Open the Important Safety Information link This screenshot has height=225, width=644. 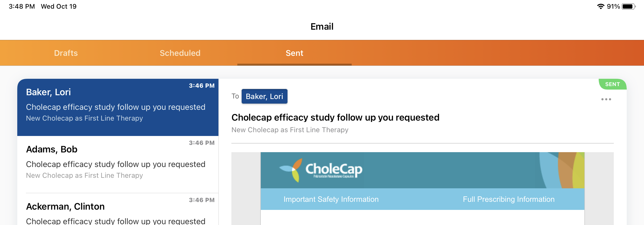(x=331, y=199)
